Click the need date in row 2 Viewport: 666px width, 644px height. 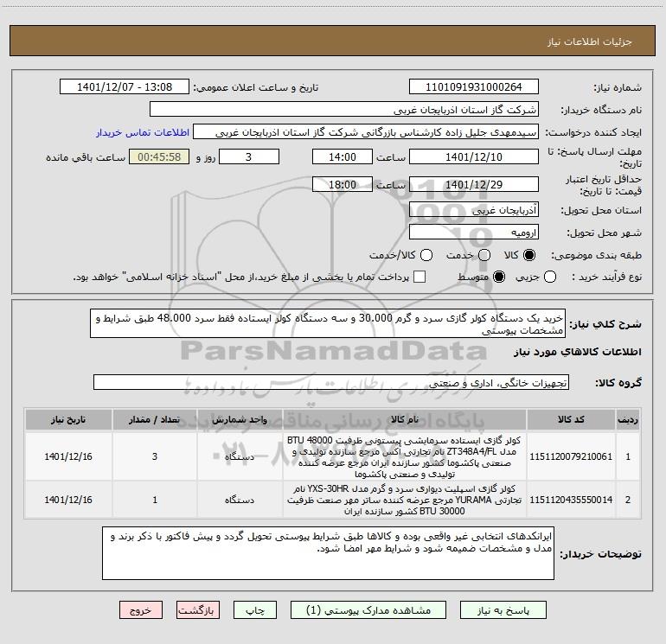68,500
